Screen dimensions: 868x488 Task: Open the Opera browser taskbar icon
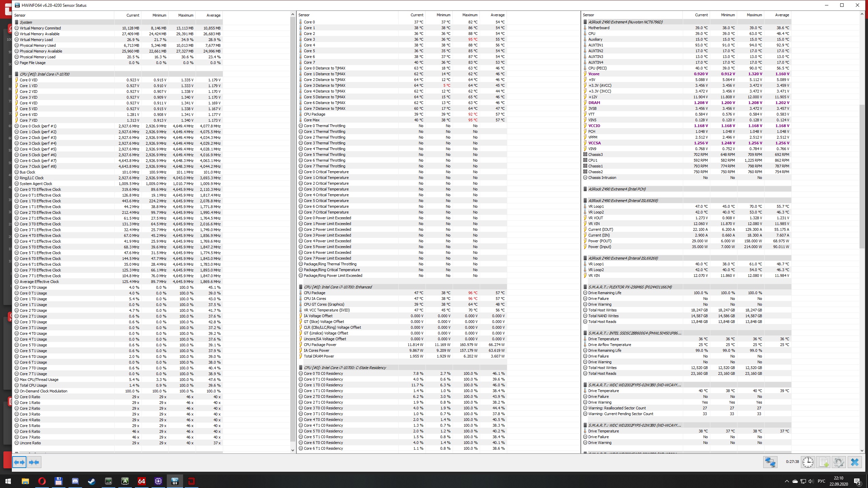pos(42,481)
